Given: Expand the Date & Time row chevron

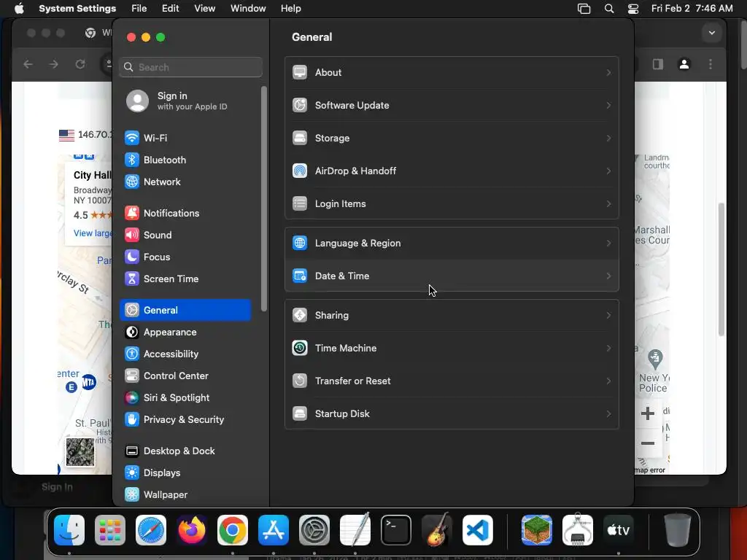Looking at the screenshot, I should [x=608, y=276].
